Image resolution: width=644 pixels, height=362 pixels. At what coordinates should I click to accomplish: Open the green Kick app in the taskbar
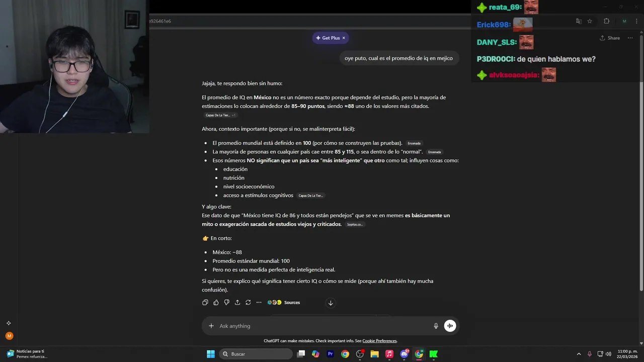pos(433,354)
